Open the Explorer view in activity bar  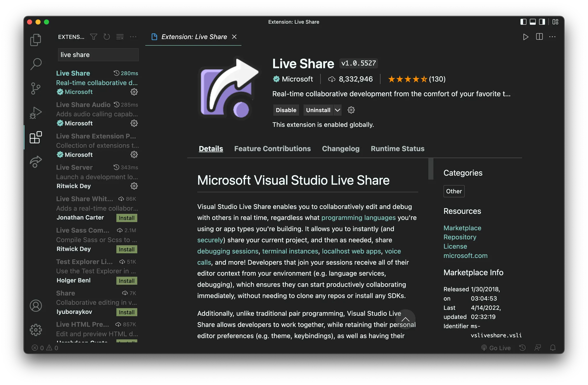coord(36,40)
